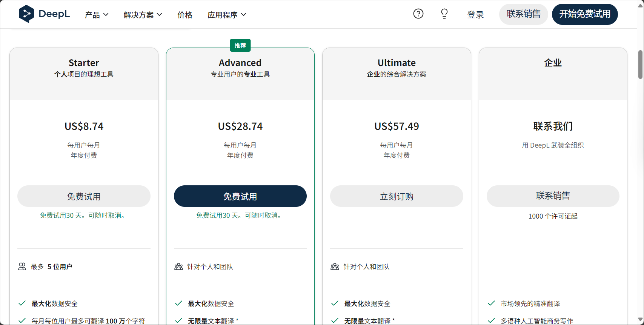644x325 pixels.
Task: Click the checkmark beside Starter 最大化数据安全
Action: 22,303
